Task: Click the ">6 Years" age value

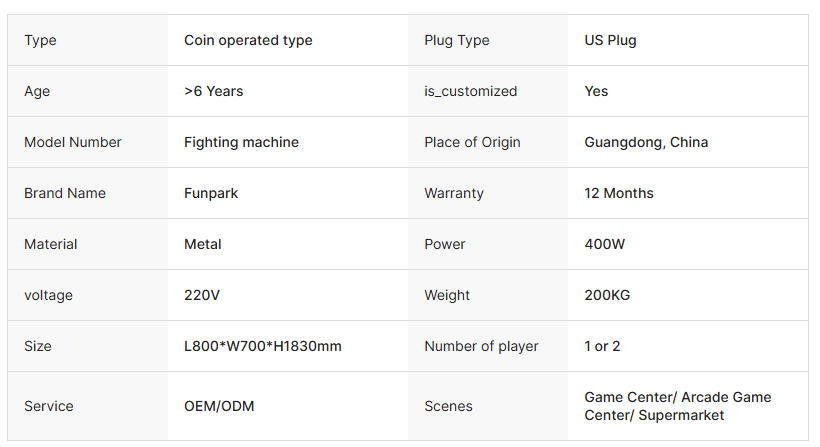Action: [213, 91]
